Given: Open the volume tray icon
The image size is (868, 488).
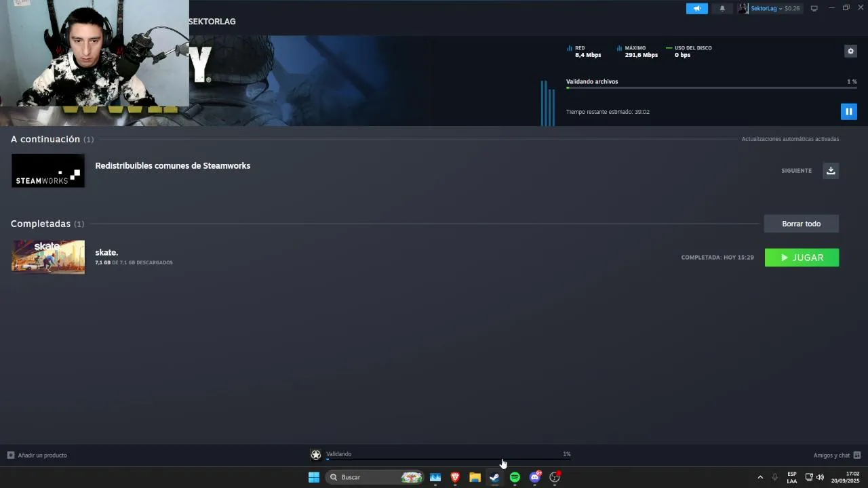Looking at the screenshot, I should pos(820,477).
